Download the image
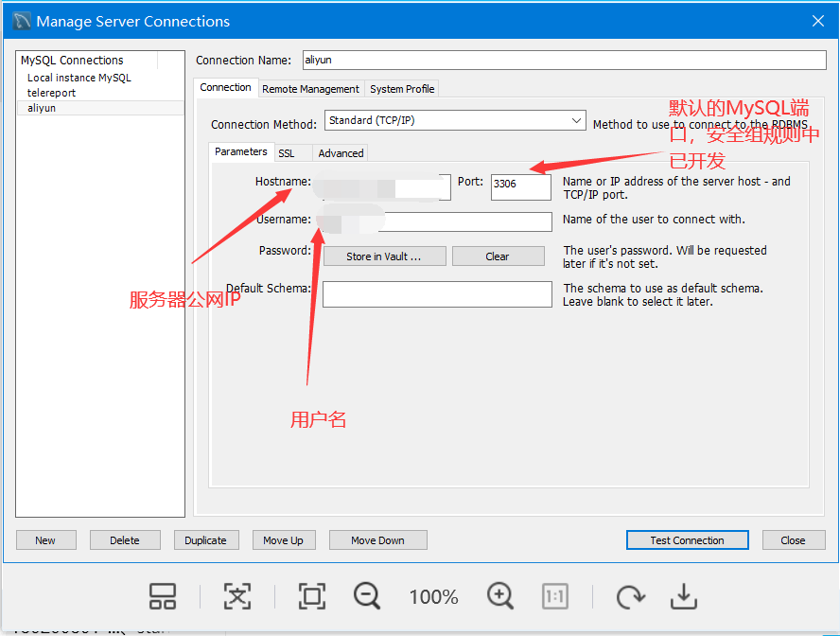Image resolution: width=840 pixels, height=636 pixels. coord(684,596)
